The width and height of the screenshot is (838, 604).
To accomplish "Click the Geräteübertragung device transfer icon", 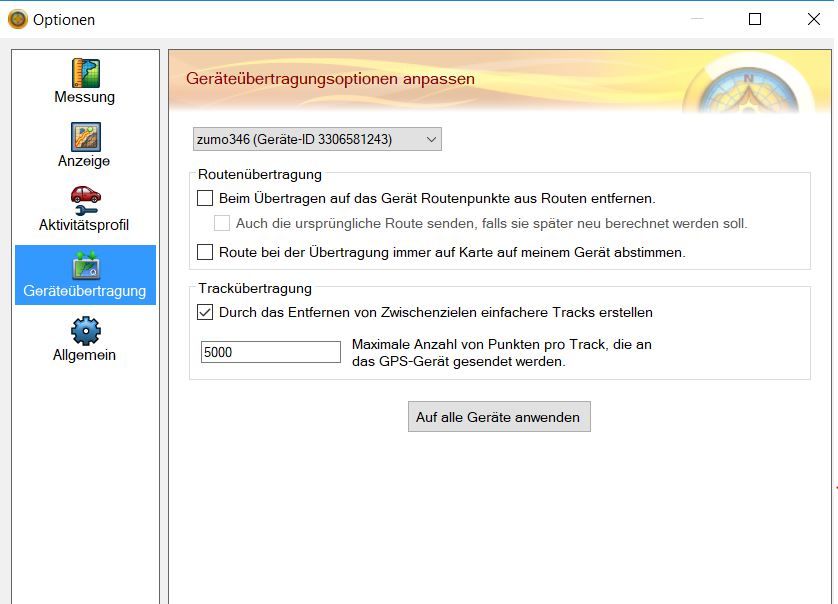I will pos(85,266).
